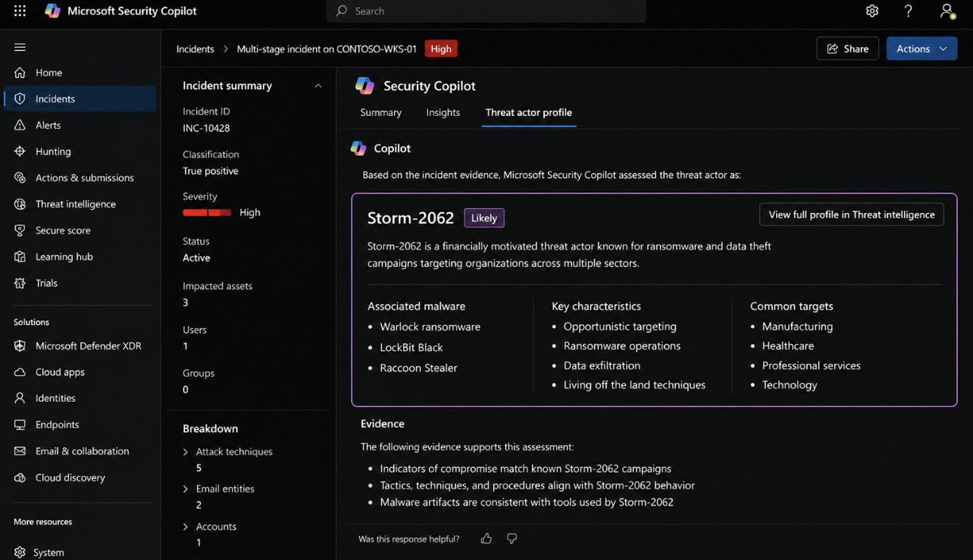Click the Endpoints monitor icon
973x560 pixels.
(20, 425)
